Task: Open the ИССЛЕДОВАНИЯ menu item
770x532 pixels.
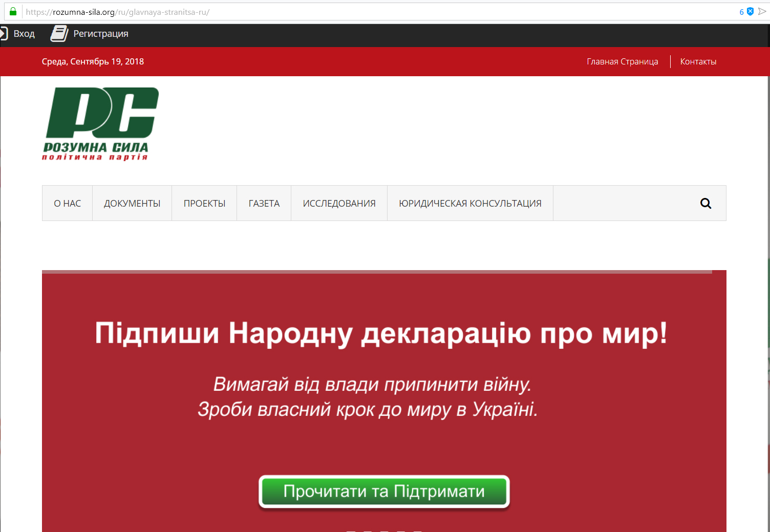Action: [x=339, y=204]
